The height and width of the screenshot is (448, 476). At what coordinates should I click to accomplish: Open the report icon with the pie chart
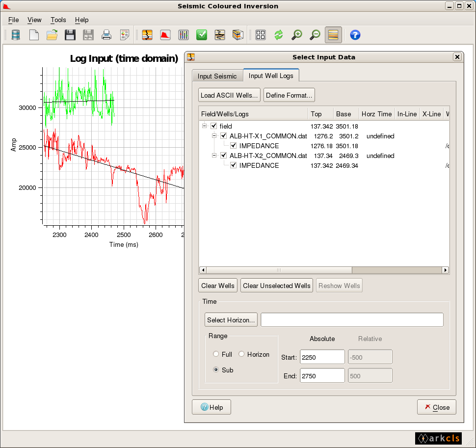[x=125, y=35]
